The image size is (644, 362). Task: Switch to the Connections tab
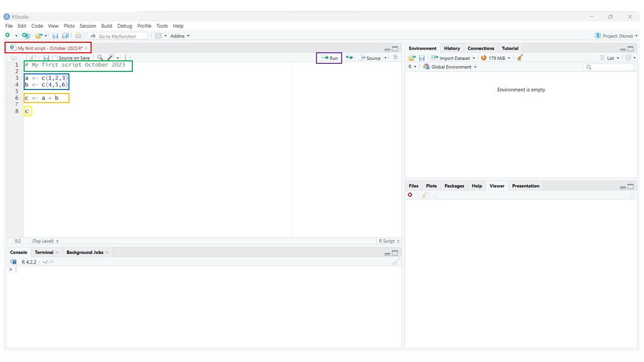[481, 48]
